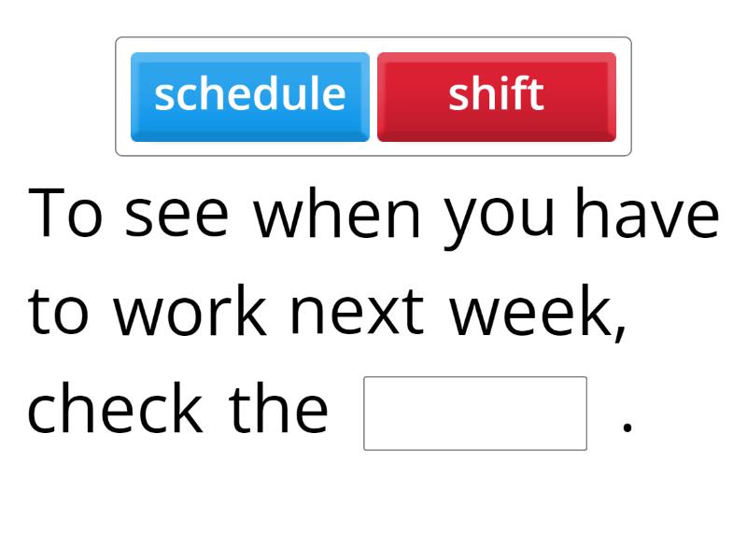Click the period after the blank box
747x560 pixels.
tap(627, 429)
